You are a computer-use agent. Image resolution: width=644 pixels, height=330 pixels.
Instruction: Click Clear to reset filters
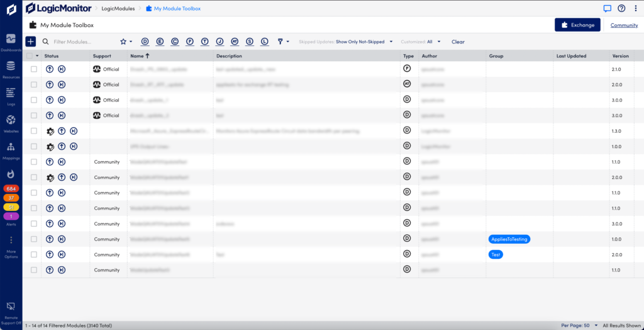[x=458, y=42]
